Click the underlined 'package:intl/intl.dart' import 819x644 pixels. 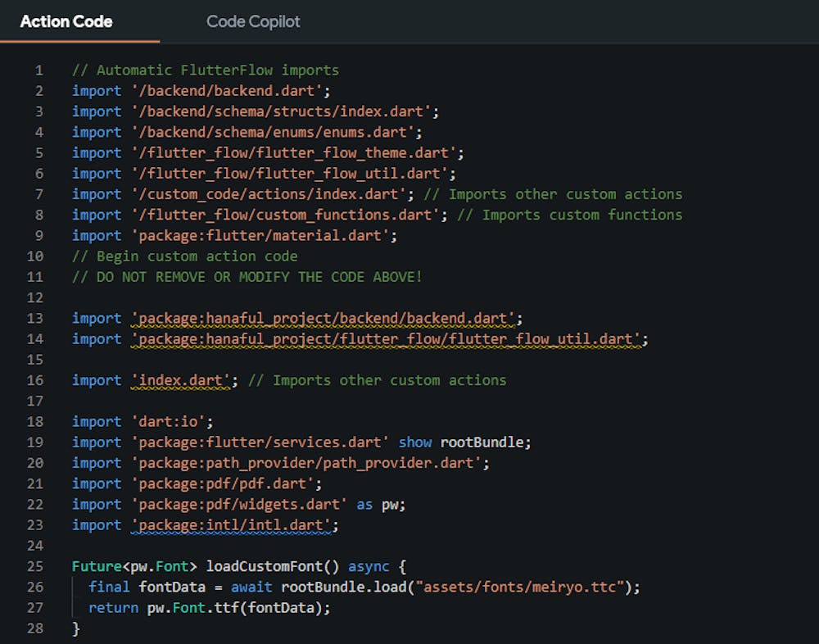pos(231,525)
